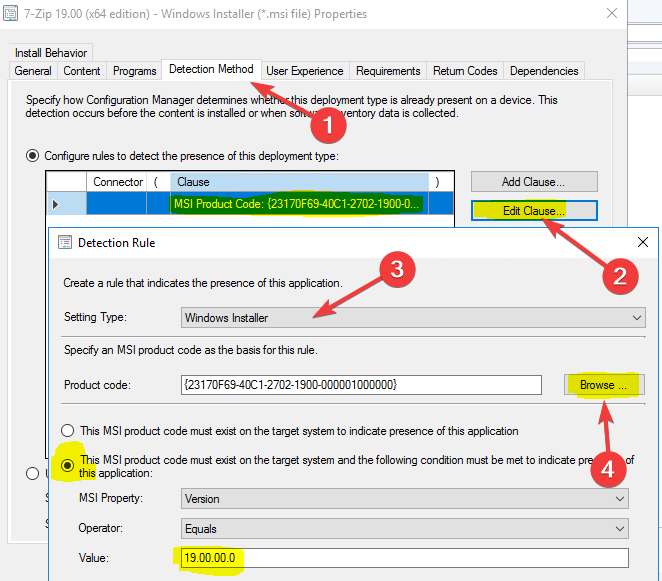Select Configure rules to detect presence radio
The width and height of the screenshot is (662, 581).
coord(33,155)
